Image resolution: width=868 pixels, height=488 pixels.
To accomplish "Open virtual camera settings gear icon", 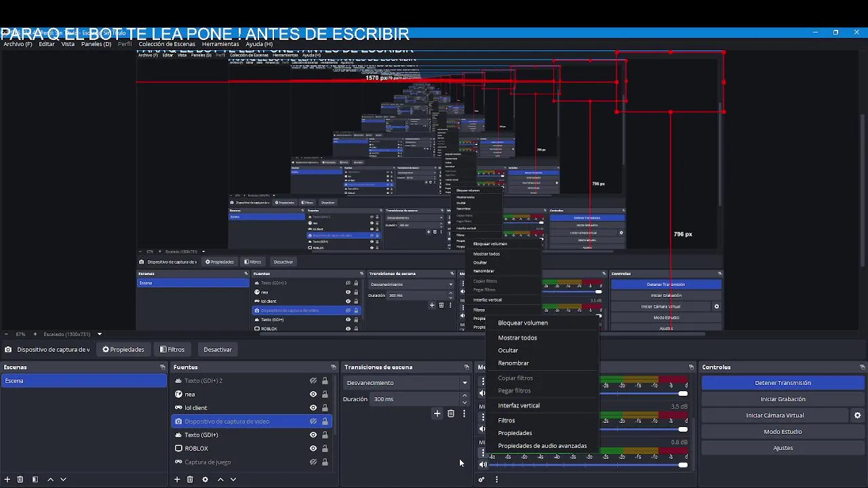I will pyautogui.click(x=857, y=415).
